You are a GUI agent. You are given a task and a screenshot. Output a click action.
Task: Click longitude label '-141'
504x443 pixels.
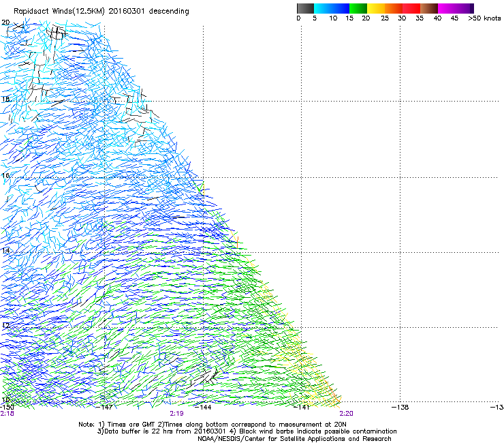pyautogui.click(x=302, y=408)
